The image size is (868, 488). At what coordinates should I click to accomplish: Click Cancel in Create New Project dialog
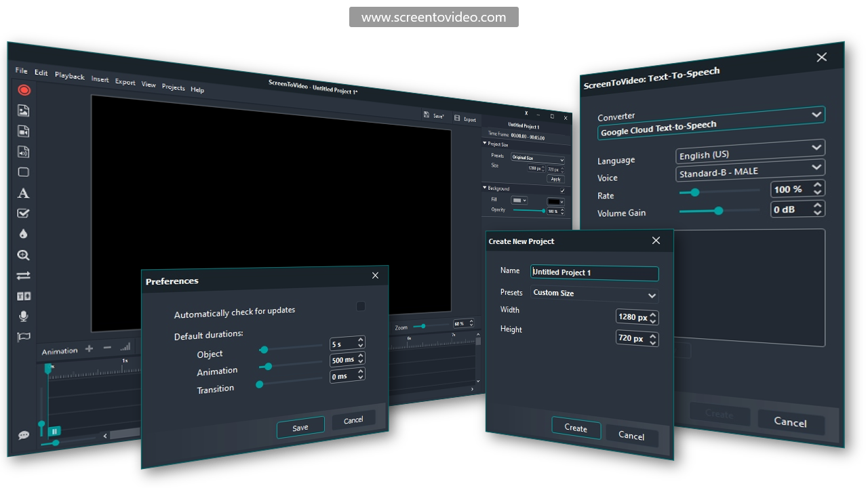pos(631,436)
